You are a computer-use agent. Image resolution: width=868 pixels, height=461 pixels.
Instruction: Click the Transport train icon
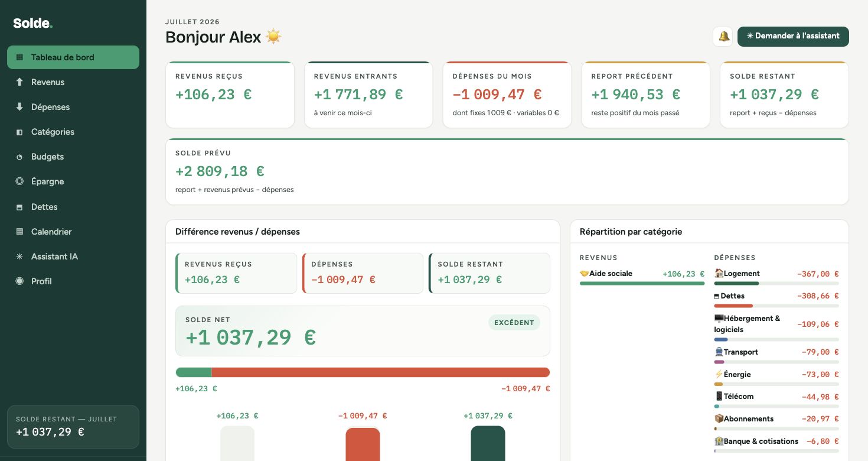click(719, 352)
